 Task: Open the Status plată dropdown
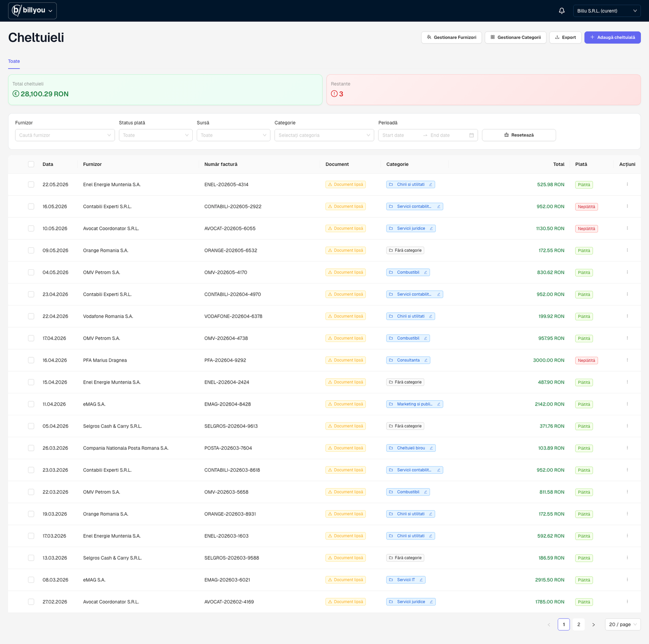[156, 135]
